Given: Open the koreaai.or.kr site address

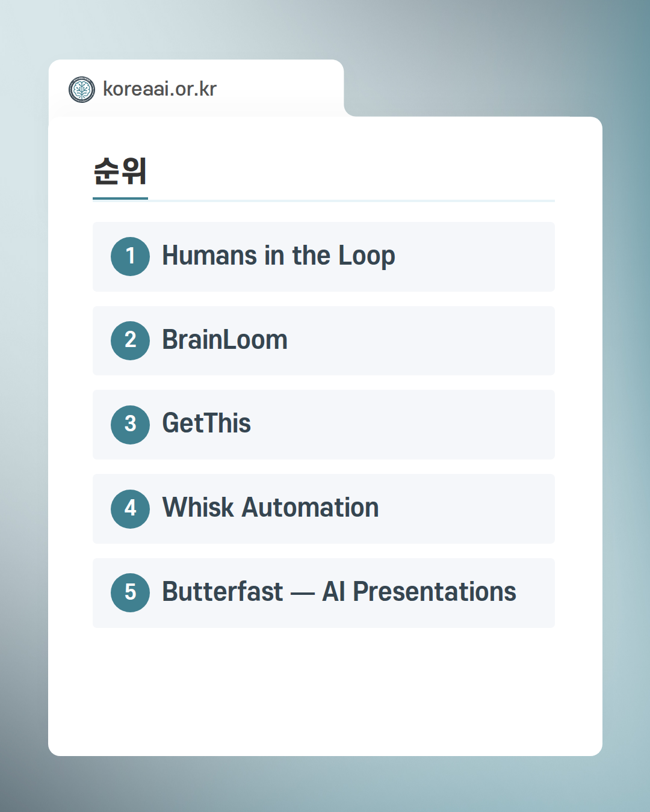Looking at the screenshot, I should [159, 89].
